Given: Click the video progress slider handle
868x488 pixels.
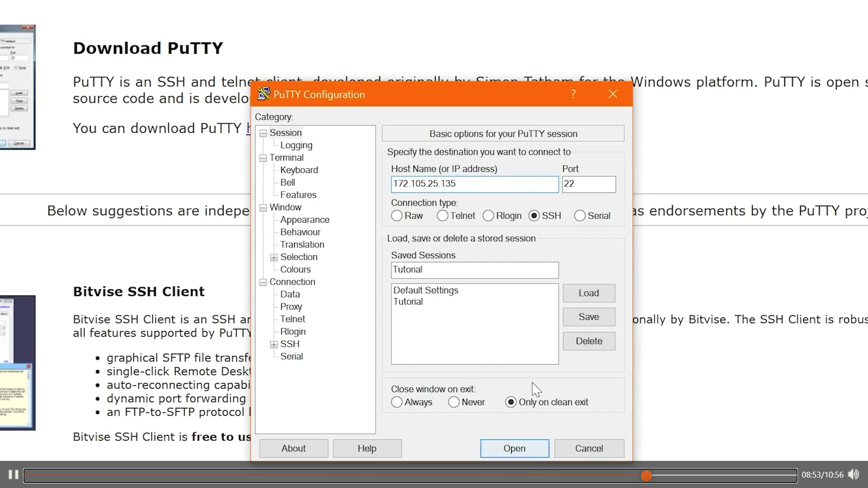Looking at the screenshot, I should coord(646,475).
